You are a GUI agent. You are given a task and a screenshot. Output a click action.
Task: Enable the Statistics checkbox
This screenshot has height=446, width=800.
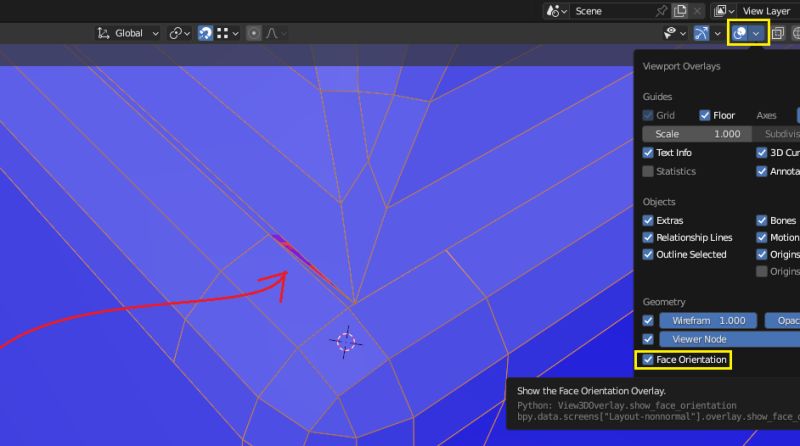click(648, 171)
